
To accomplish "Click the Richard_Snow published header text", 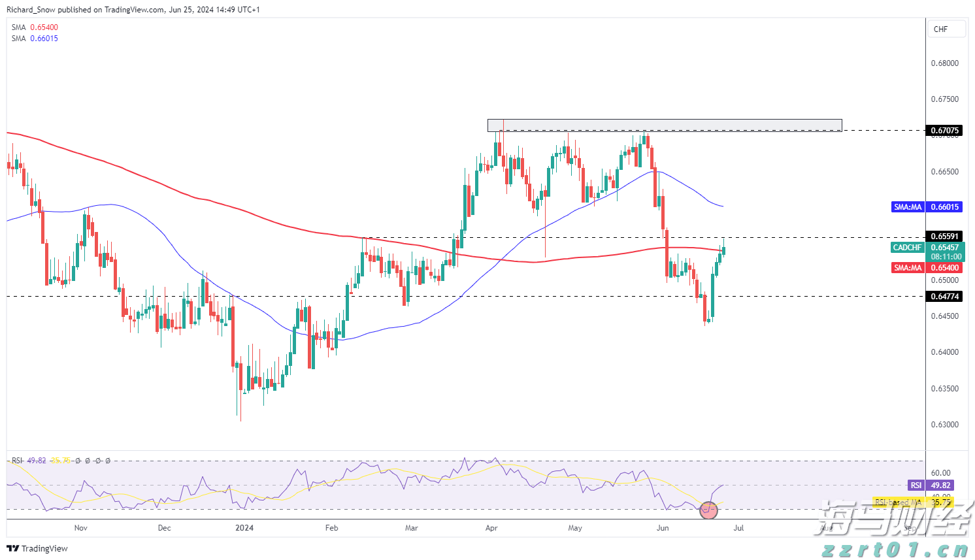I will (x=133, y=10).
